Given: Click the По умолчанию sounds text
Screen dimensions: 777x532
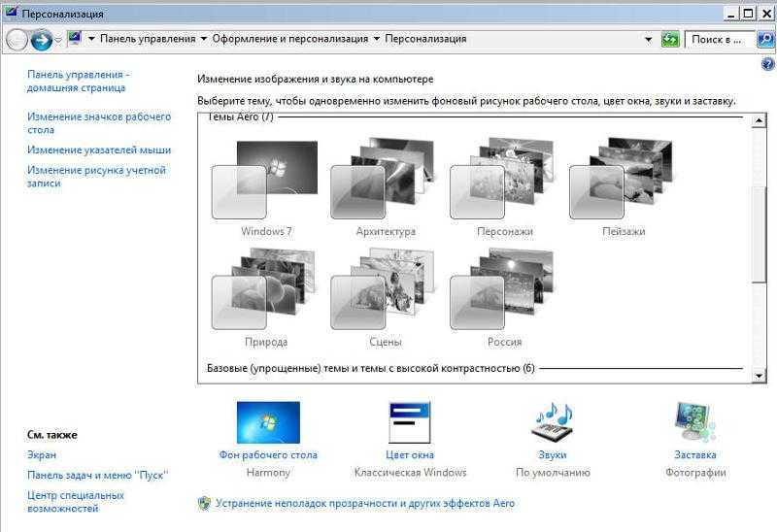Looking at the screenshot, I should [x=553, y=473].
